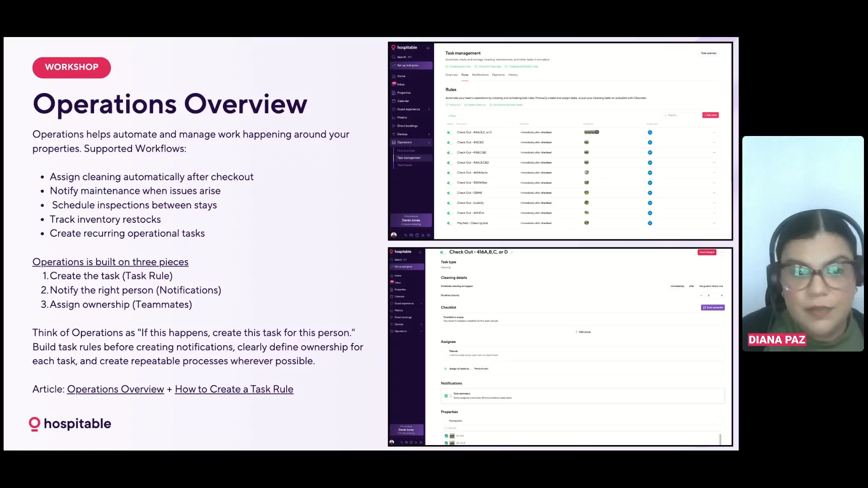Image resolution: width=868 pixels, height=488 pixels.
Task: Open the 'How to Create a Task Rule' link
Action: pyautogui.click(x=234, y=389)
